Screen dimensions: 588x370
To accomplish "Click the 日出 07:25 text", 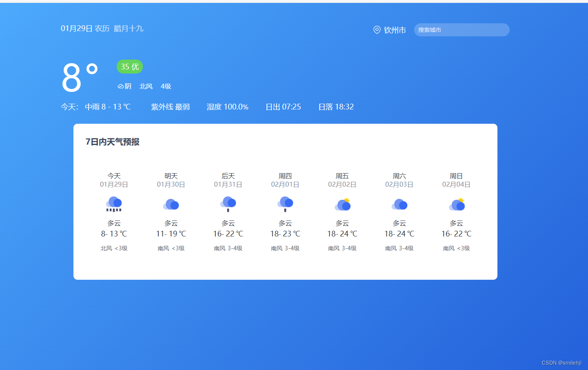I will (283, 107).
